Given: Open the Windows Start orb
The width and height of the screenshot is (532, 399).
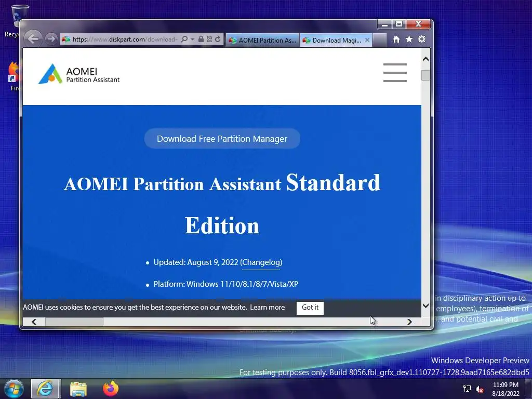Looking at the screenshot, I should 14,389.
